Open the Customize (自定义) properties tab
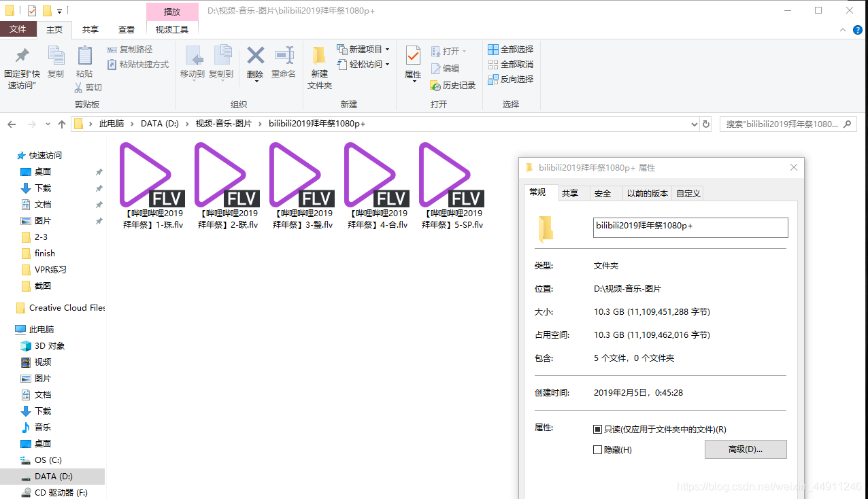The image size is (868, 499). (688, 194)
